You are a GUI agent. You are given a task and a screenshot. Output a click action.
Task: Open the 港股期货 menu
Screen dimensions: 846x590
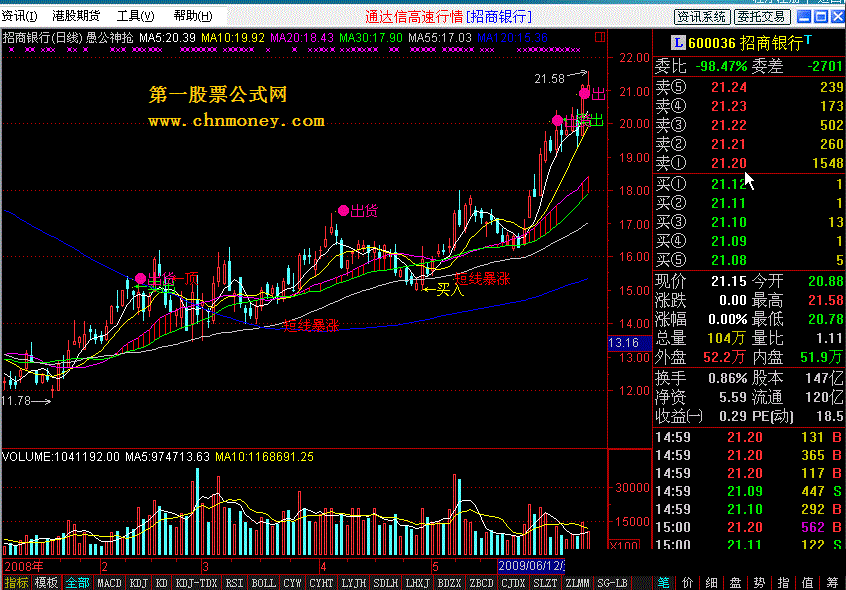[76, 16]
